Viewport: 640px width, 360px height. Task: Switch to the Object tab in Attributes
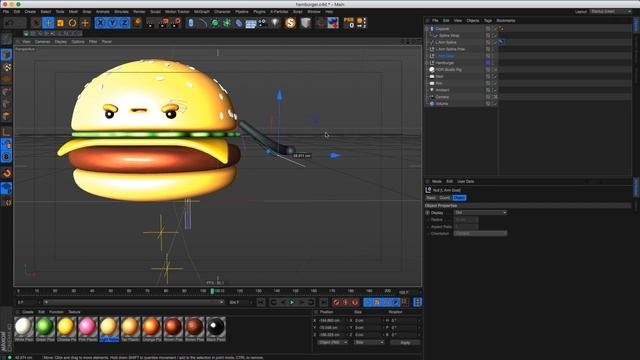coord(459,198)
